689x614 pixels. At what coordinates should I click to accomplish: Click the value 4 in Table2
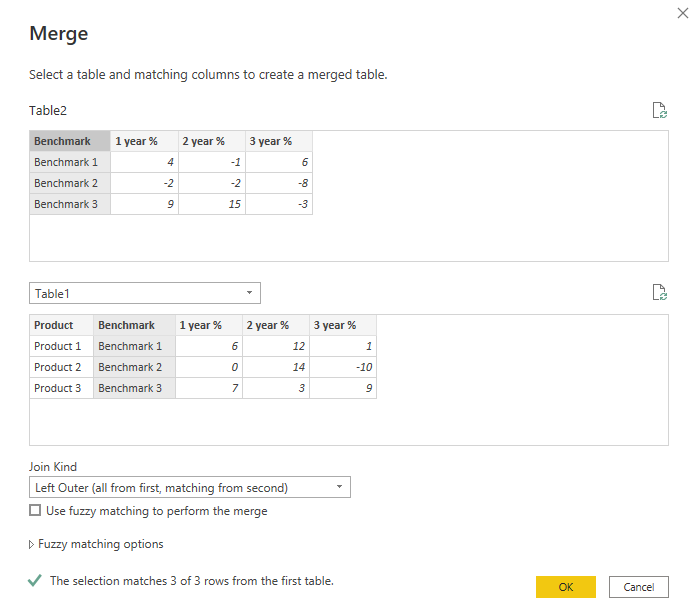click(x=144, y=162)
